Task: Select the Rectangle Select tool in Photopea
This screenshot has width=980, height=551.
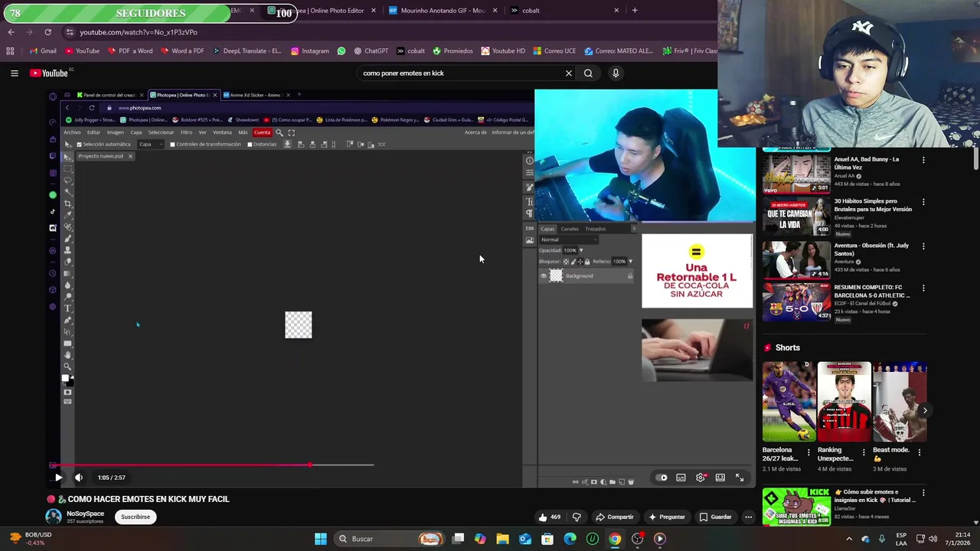Action: click(67, 169)
